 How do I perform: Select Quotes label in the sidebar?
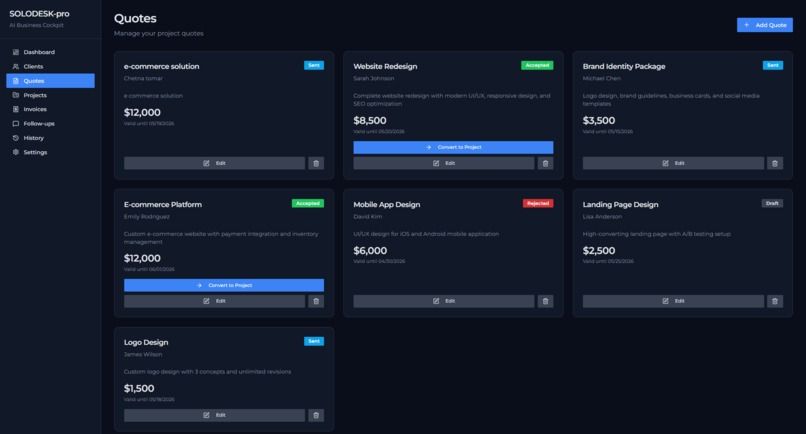pyautogui.click(x=34, y=81)
